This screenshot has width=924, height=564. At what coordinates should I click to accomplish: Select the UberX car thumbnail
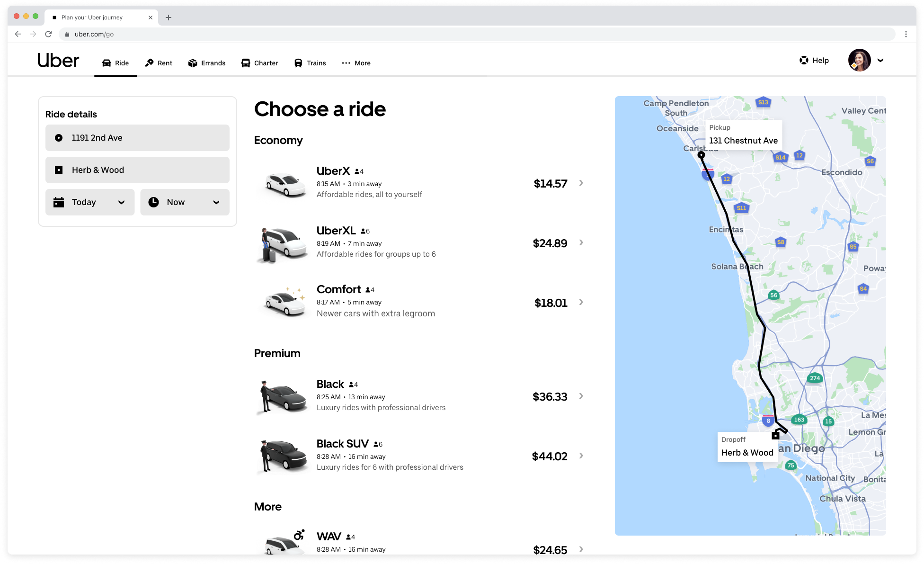coord(284,184)
